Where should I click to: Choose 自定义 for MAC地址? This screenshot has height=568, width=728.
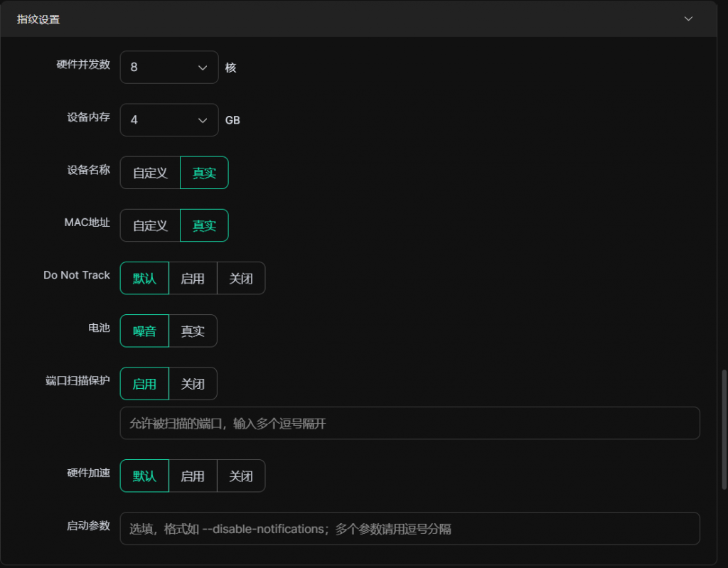click(x=150, y=225)
